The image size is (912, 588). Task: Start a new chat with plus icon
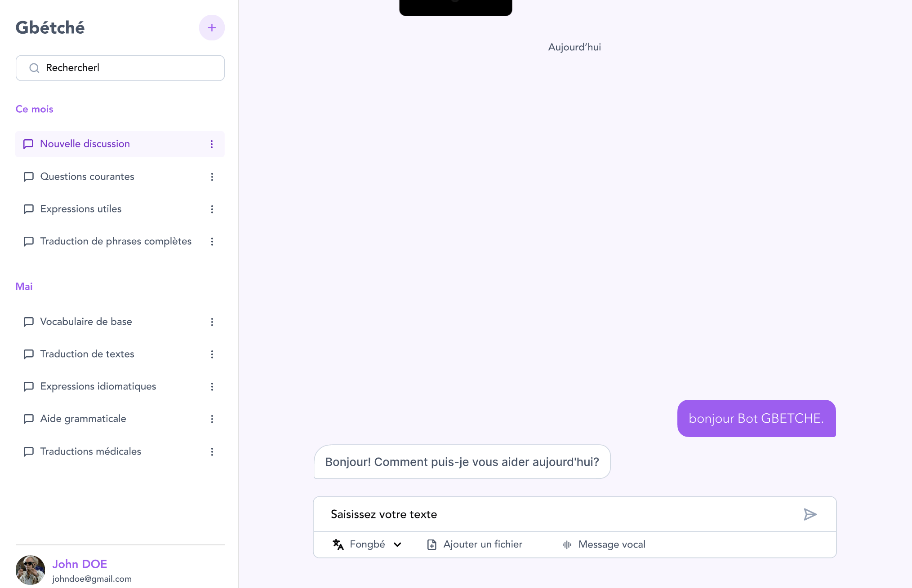tap(212, 28)
